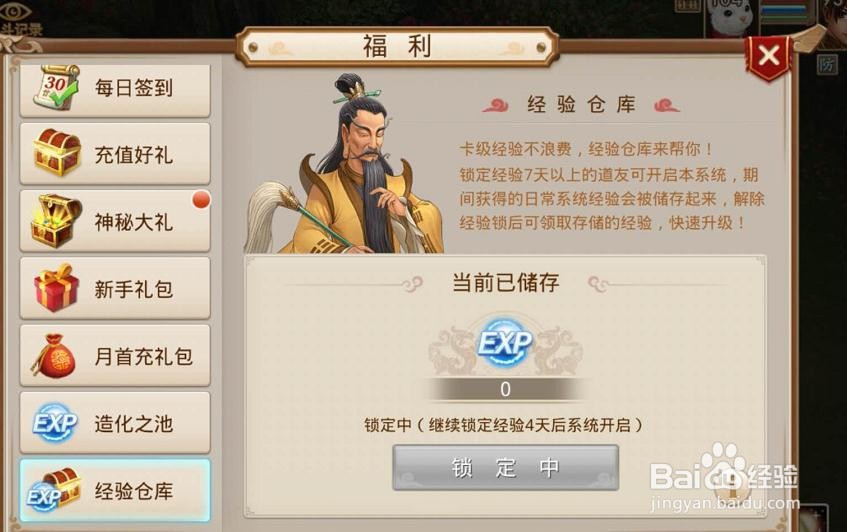Viewport: 847px width, 532px height.
Task: Click the stored experience value bar showing 0
Action: tap(506, 389)
